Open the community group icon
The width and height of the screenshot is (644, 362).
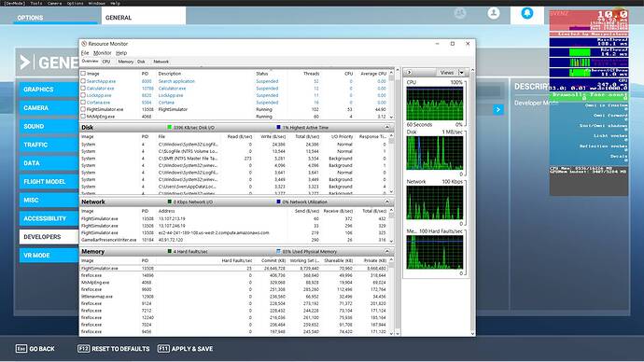460,13
